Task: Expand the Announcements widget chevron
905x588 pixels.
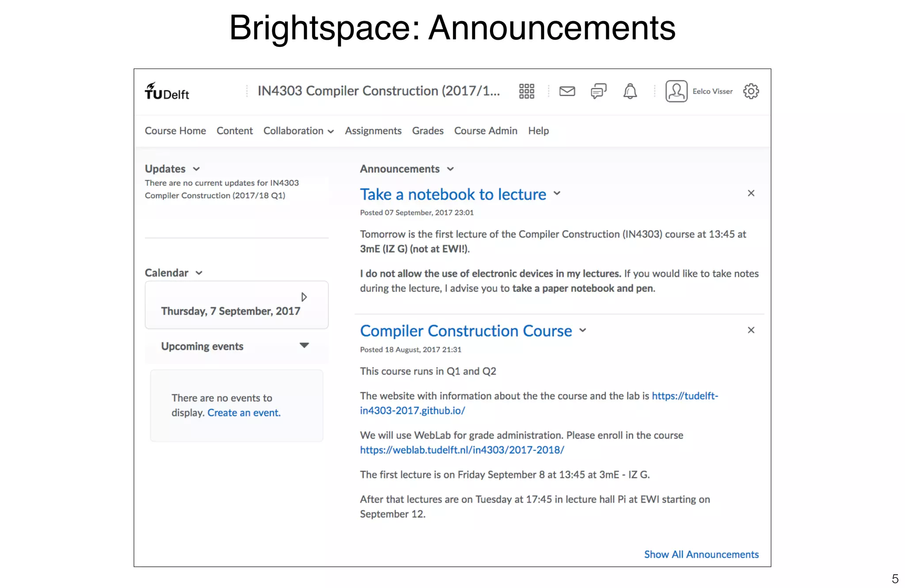Action: [x=450, y=169]
